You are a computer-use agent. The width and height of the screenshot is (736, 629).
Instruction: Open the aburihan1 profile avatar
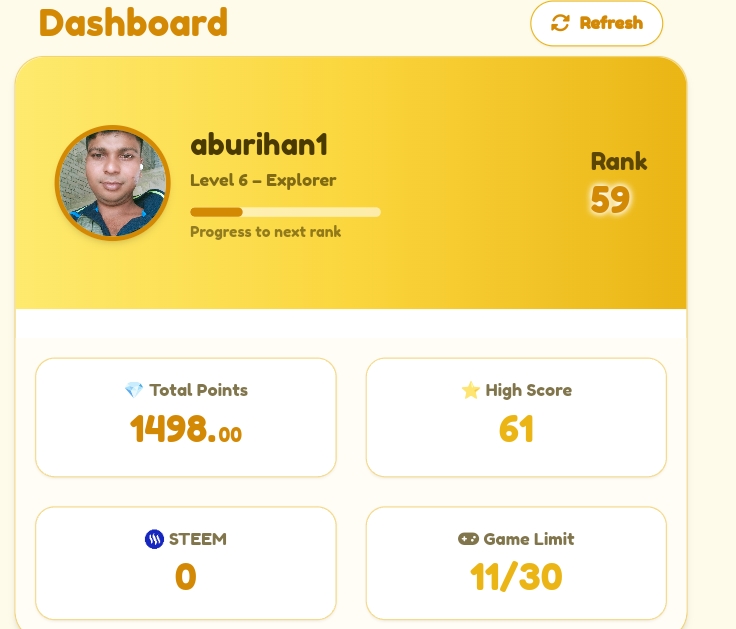(113, 183)
